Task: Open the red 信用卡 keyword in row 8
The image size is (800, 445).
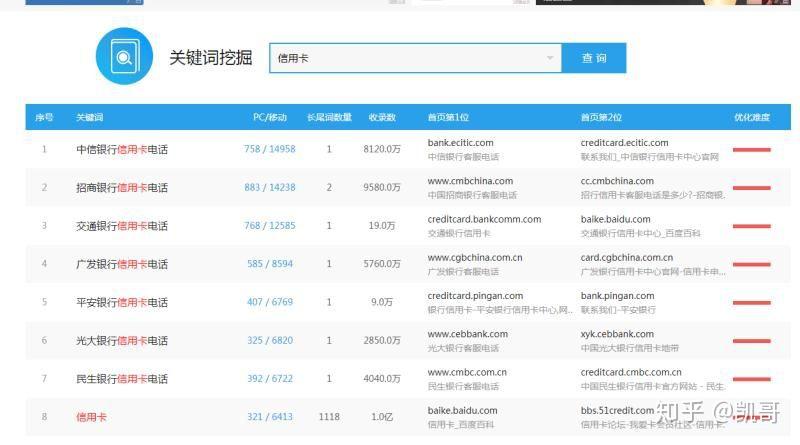Action: [x=91, y=417]
